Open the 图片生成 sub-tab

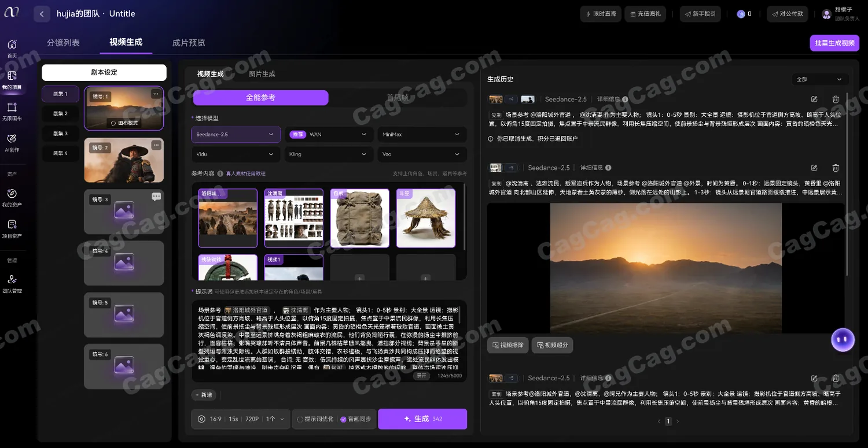point(262,74)
